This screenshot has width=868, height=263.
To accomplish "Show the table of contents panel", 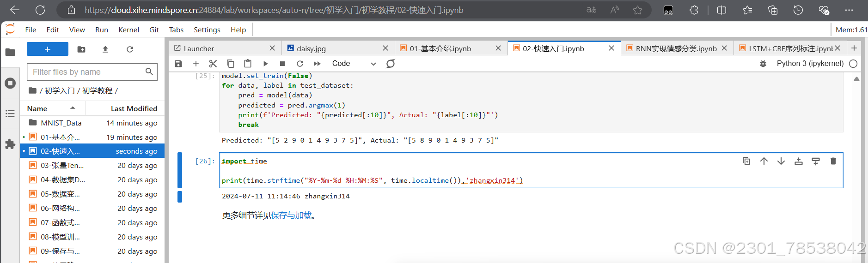I will tap(10, 114).
